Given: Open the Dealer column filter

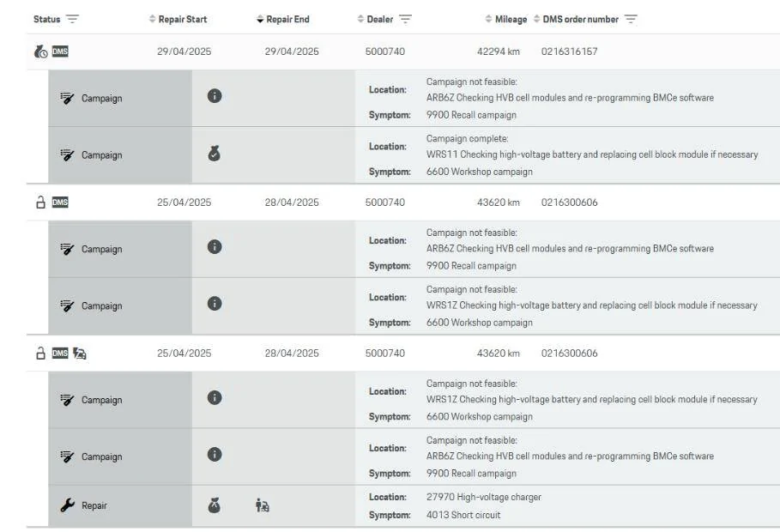Looking at the screenshot, I should (x=405, y=20).
